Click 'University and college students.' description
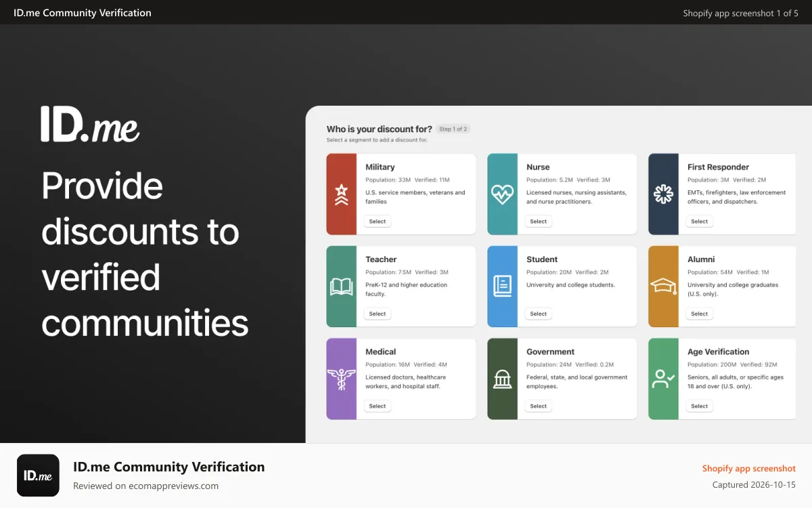812x508 pixels. click(570, 285)
